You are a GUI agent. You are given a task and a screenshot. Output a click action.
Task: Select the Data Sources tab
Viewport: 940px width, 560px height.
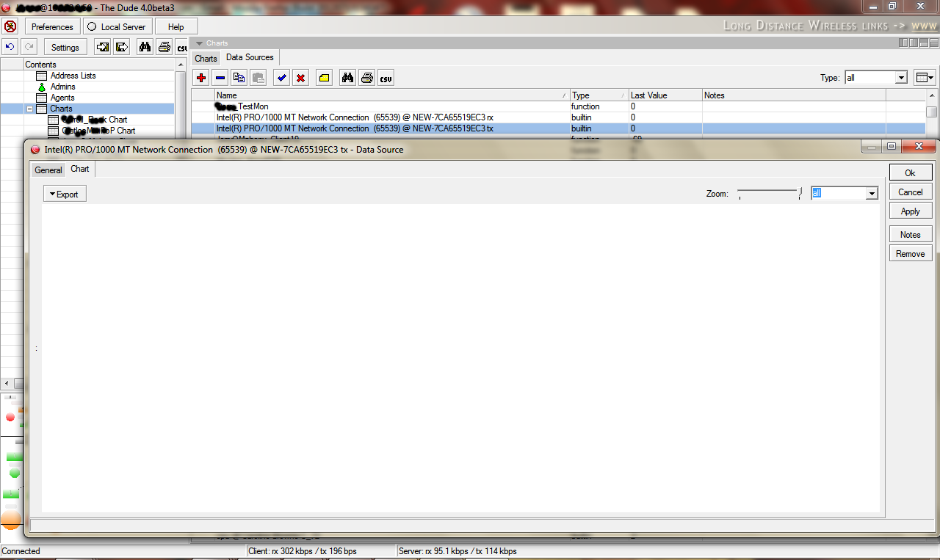(250, 57)
